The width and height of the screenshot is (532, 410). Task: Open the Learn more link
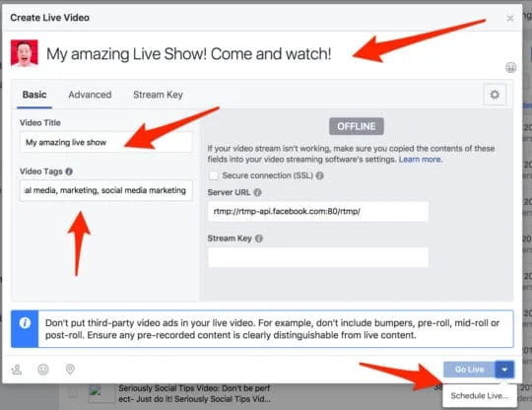pyautogui.click(x=421, y=160)
